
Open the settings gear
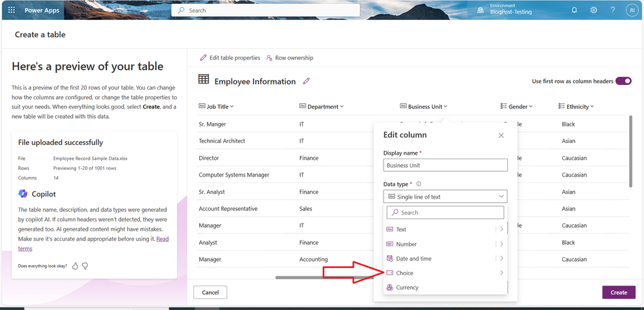click(x=594, y=10)
